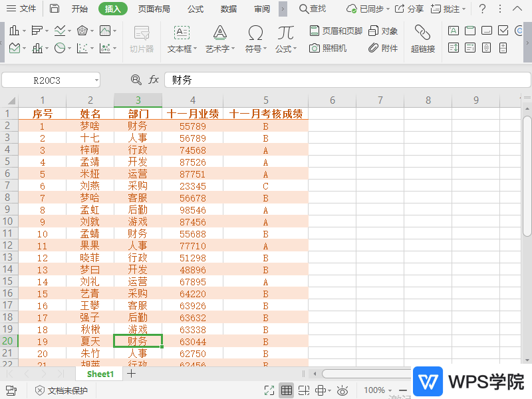Insert a text box (文本框)
This screenshot has width=532, height=399.
pos(182,37)
